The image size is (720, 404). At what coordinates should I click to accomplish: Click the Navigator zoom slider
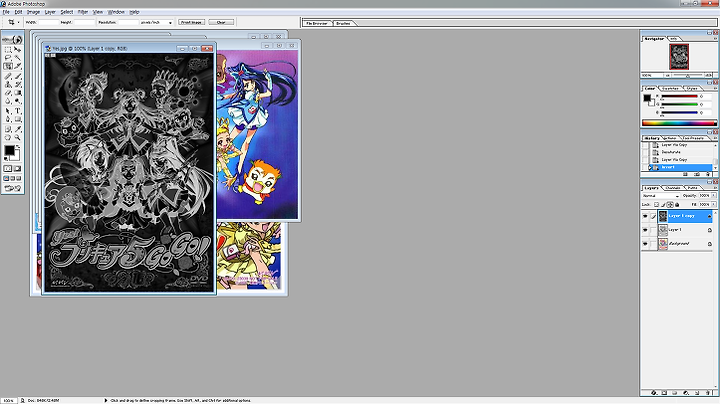click(x=688, y=75)
